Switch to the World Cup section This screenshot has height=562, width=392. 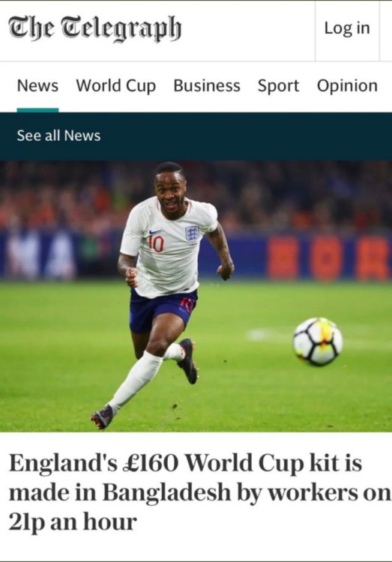[x=116, y=86]
